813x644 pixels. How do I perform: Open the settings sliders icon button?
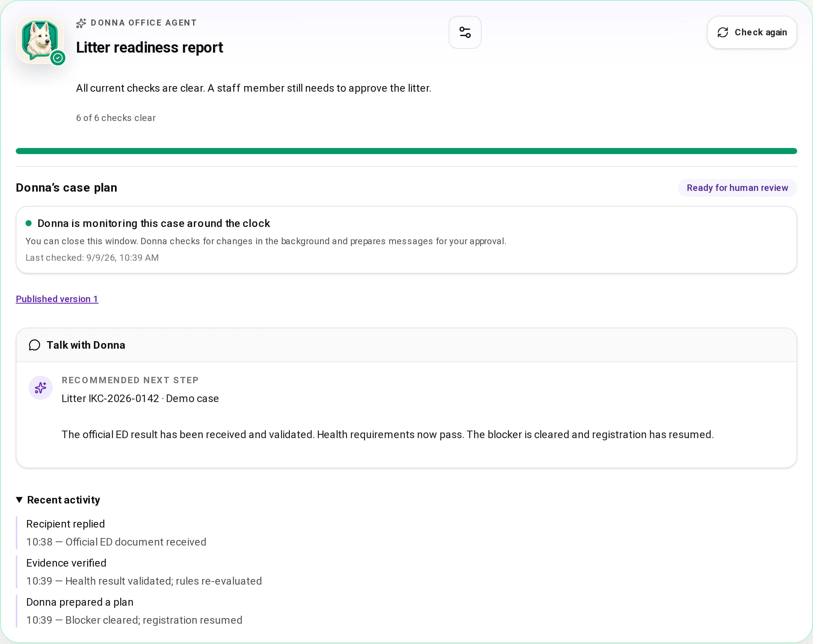tap(465, 32)
